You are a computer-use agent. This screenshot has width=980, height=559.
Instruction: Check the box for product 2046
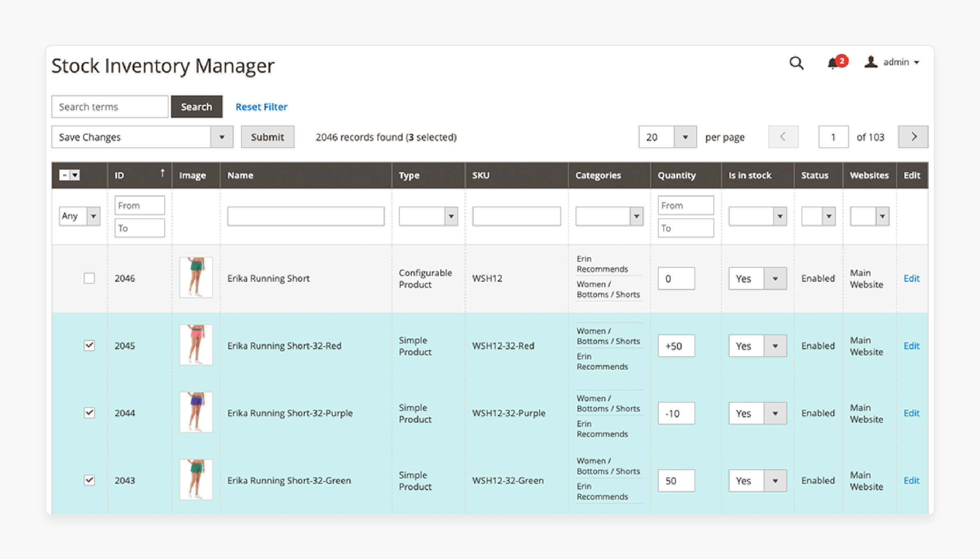(x=89, y=278)
